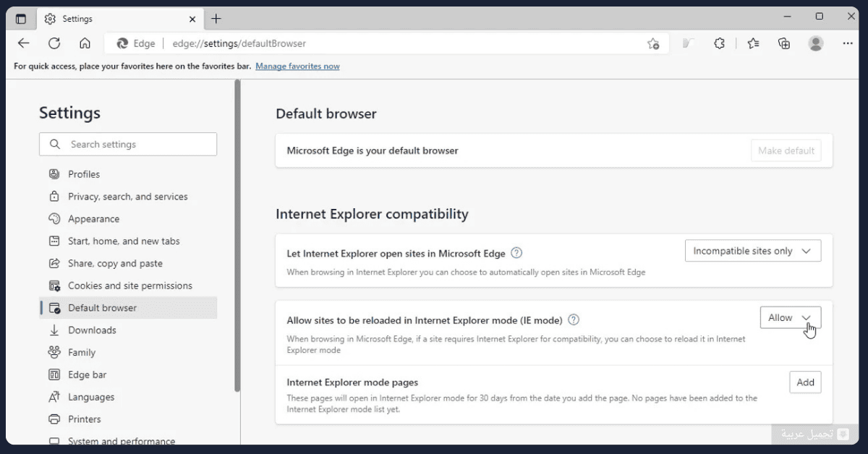Add this page to favorites star
The image size is (868, 454).
click(653, 43)
